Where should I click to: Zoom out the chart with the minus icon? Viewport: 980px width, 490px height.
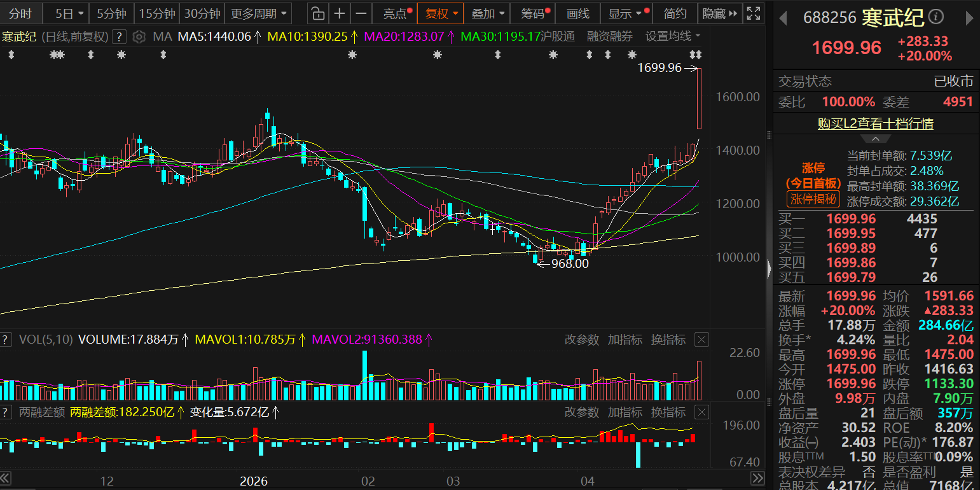pos(361,13)
